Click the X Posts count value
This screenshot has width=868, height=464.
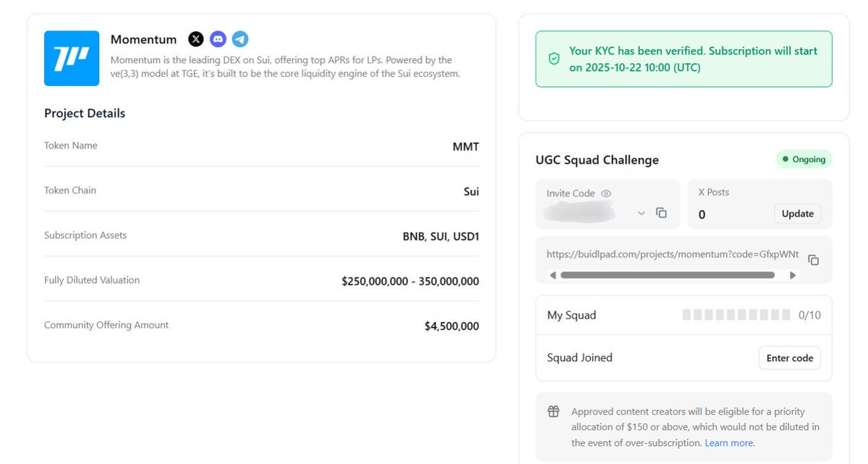tap(702, 214)
